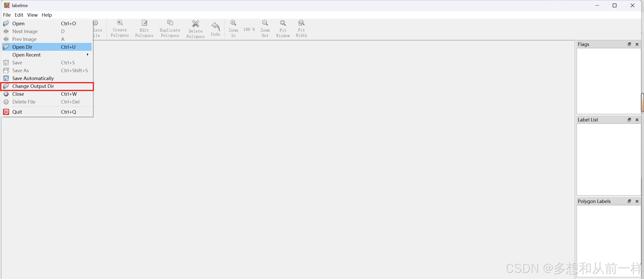644x279 pixels.
Task: Select Open Dir from File menu
Action: click(x=22, y=47)
